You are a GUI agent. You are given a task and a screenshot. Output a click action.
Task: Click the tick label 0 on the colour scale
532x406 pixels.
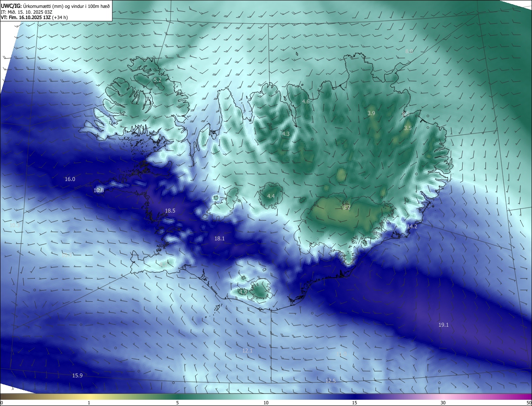point(2,403)
